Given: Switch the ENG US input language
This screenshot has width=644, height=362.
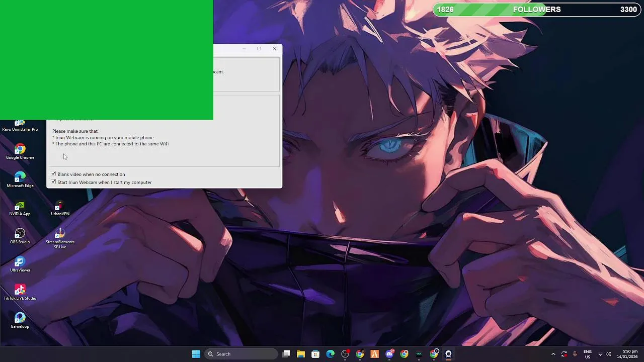Looking at the screenshot, I should click(x=587, y=354).
